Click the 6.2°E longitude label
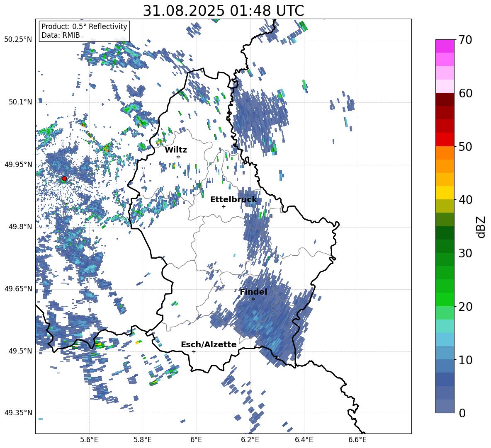The image size is (491, 448). pos(250,440)
